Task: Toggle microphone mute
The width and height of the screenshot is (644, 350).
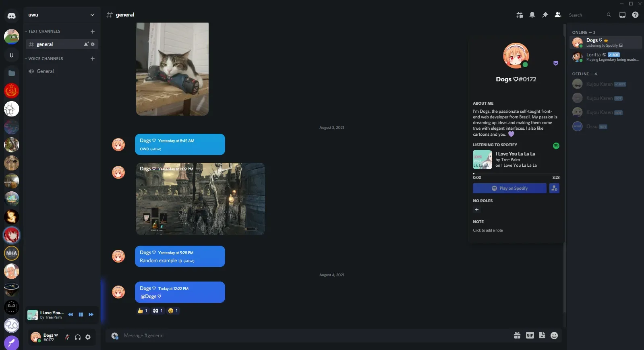Action: click(67, 337)
